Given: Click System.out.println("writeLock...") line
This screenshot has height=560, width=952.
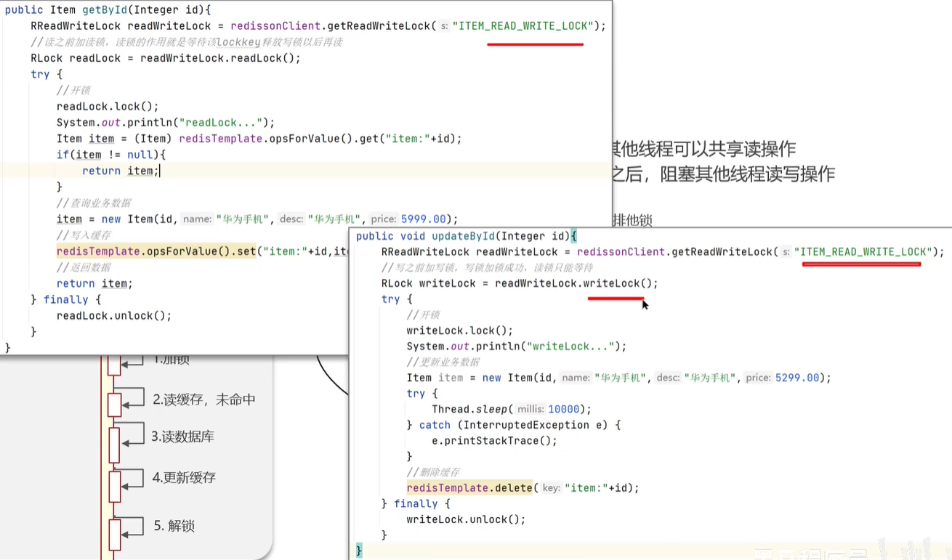Looking at the screenshot, I should (516, 346).
